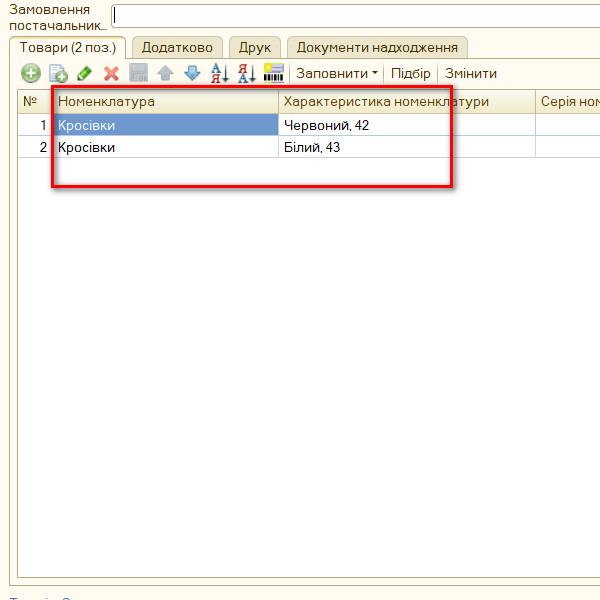Click the Номенклатура column header
The image size is (600, 600).
tap(165, 101)
